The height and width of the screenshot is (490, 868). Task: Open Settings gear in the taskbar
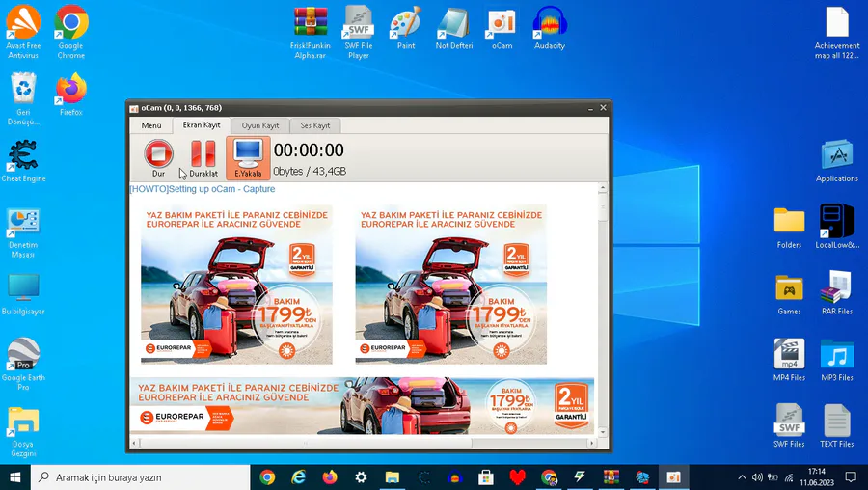click(361, 477)
